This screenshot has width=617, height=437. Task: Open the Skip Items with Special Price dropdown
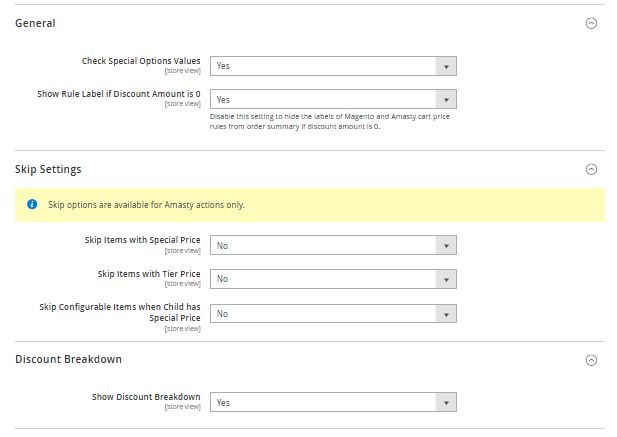click(333, 245)
